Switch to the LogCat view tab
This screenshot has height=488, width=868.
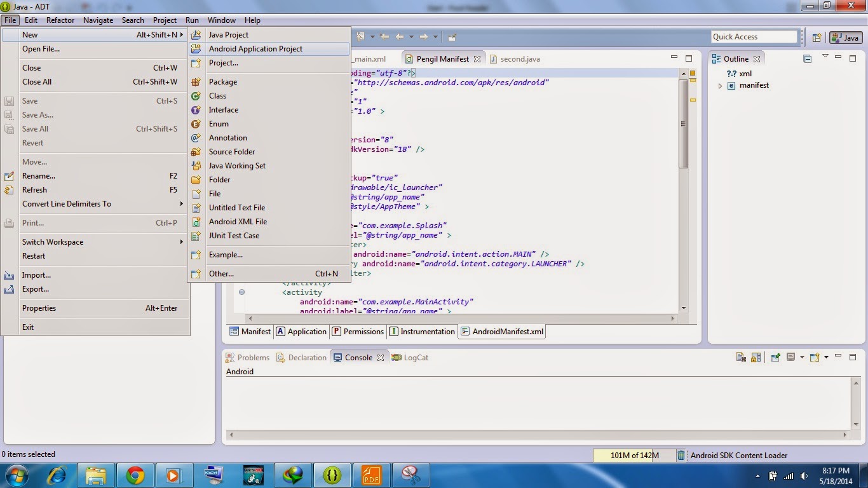(410, 358)
